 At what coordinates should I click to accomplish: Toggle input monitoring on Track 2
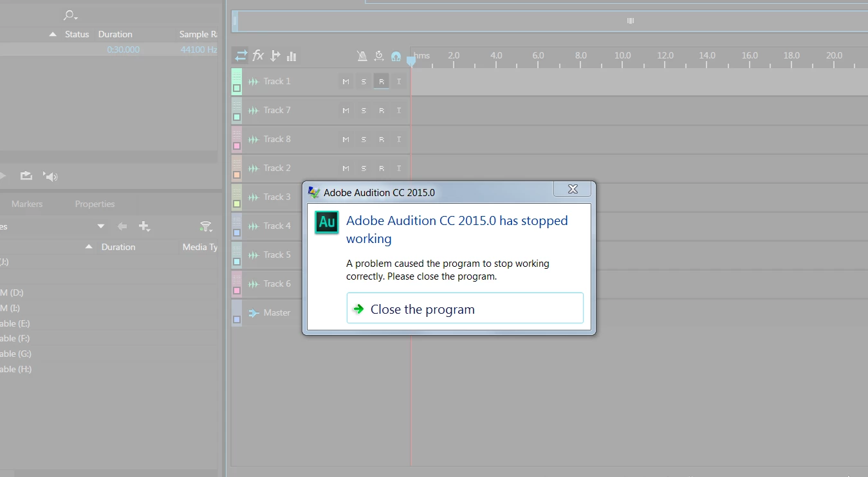click(399, 168)
